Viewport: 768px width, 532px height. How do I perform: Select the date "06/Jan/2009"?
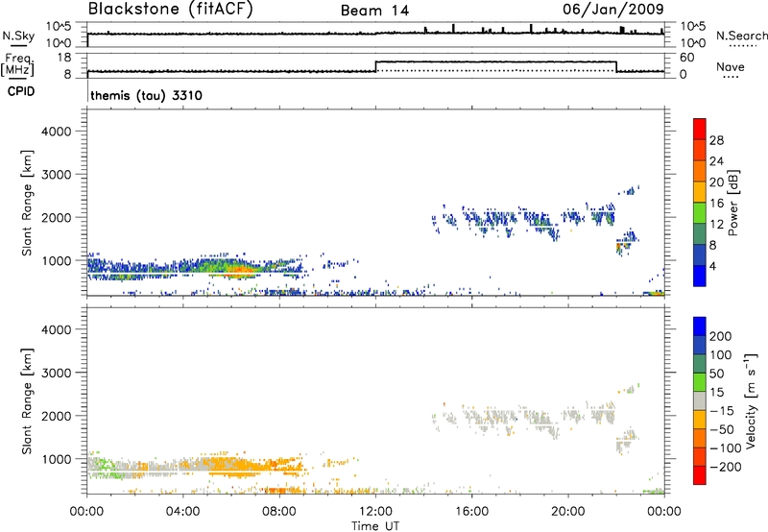click(613, 9)
